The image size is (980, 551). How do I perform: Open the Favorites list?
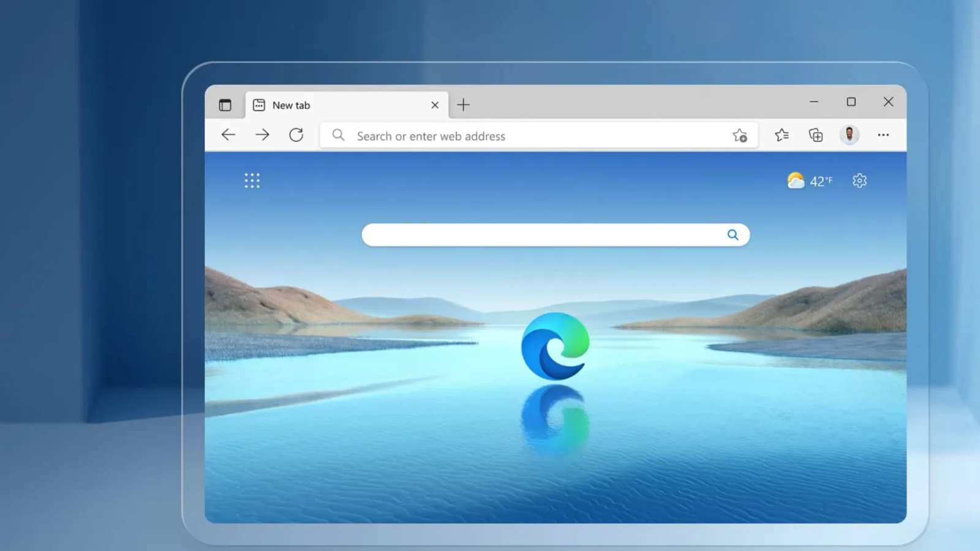click(x=782, y=135)
